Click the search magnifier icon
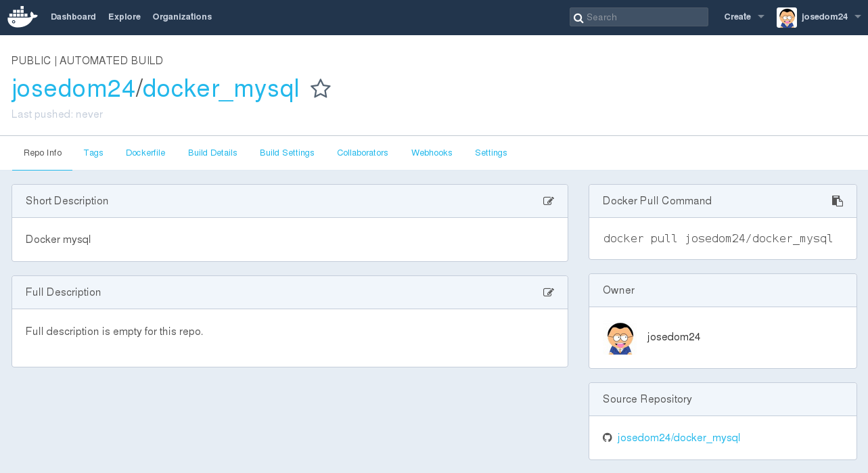Image resolution: width=868 pixels, height=473 pixels. [578, 18]
